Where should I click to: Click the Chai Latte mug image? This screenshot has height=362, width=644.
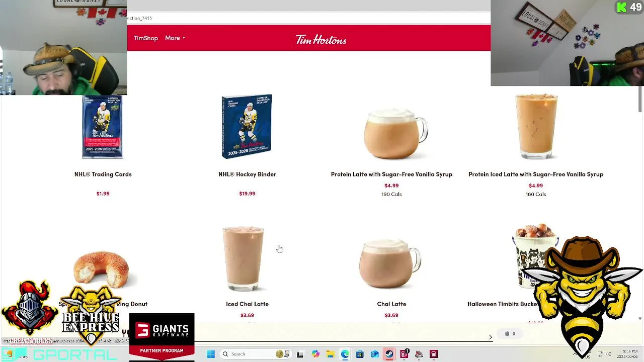point(390,263)
